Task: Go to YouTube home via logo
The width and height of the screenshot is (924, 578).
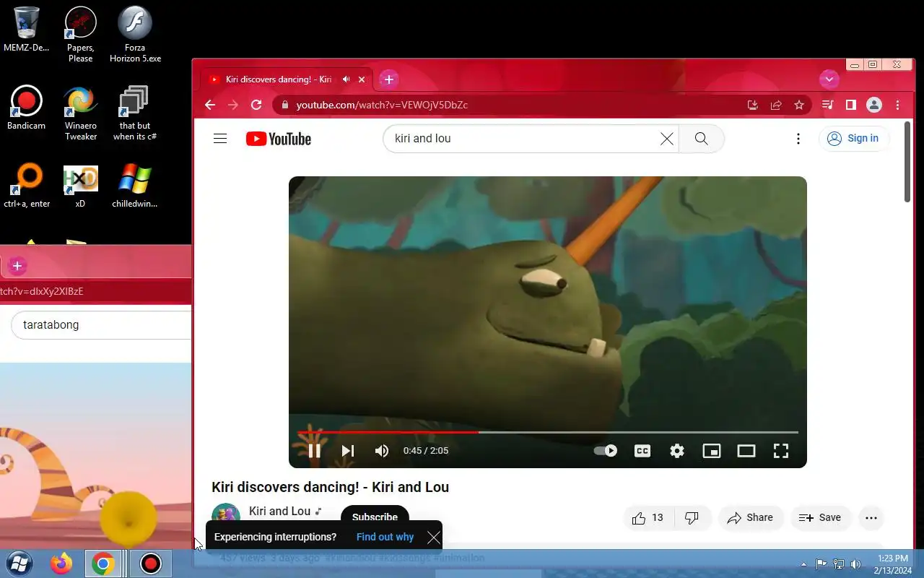Action: (x=278, y=139)
